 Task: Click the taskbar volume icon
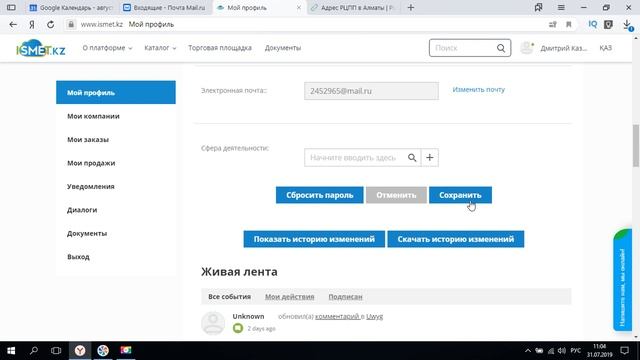(562, 351)
